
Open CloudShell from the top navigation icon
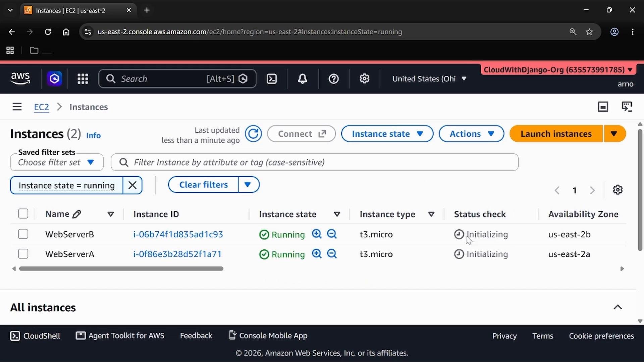tap(271, 79)
